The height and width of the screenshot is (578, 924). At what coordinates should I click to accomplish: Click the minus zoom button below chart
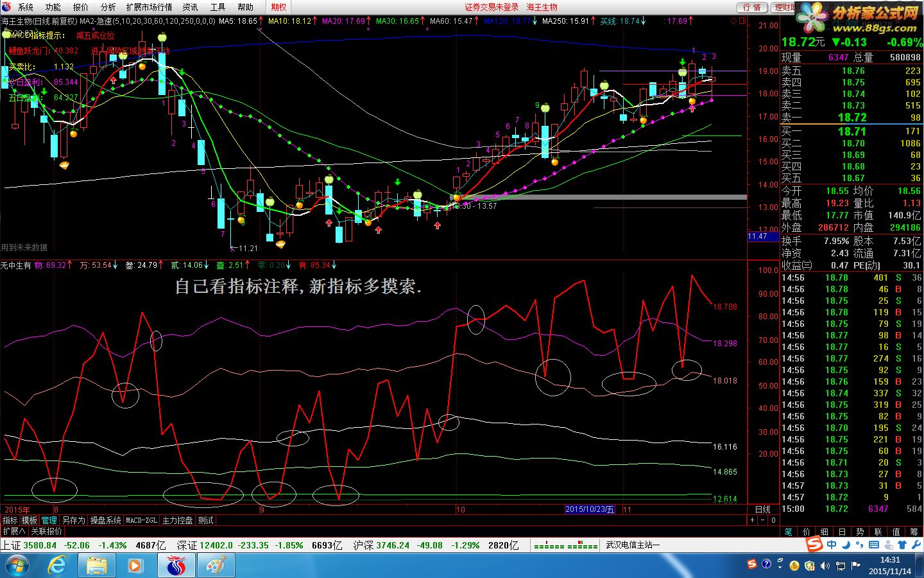pos(763,520)
